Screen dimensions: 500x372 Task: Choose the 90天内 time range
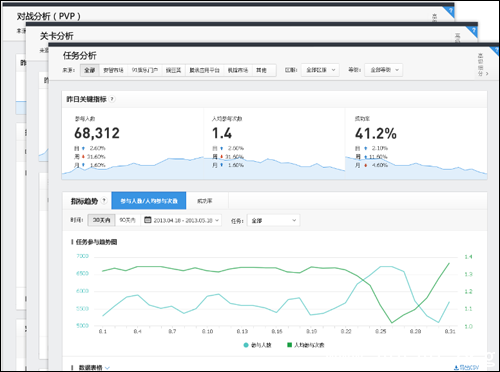click(127, 220)
